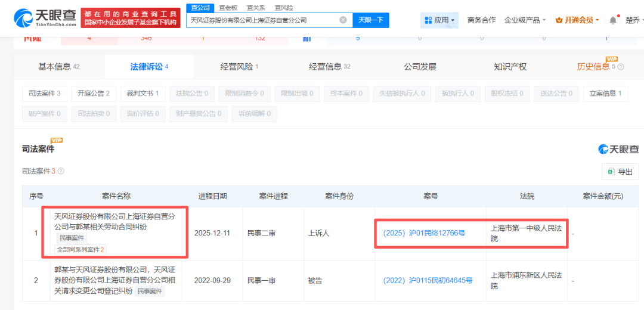The height and width of the screenshot is (310, 644).
Task: Open the 基本信息 tab
Action: click(x=58, y=67)
